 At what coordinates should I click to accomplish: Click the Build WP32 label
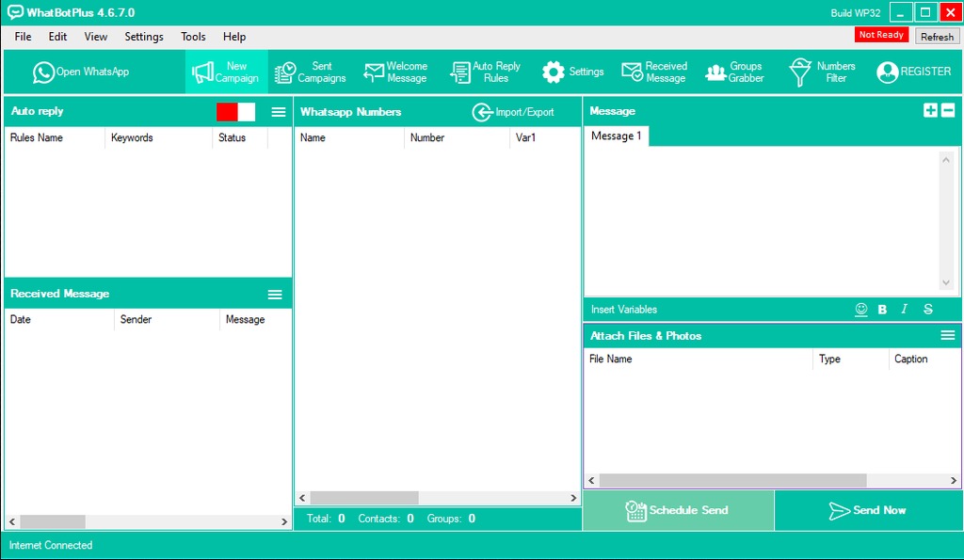tap(855, 13)
